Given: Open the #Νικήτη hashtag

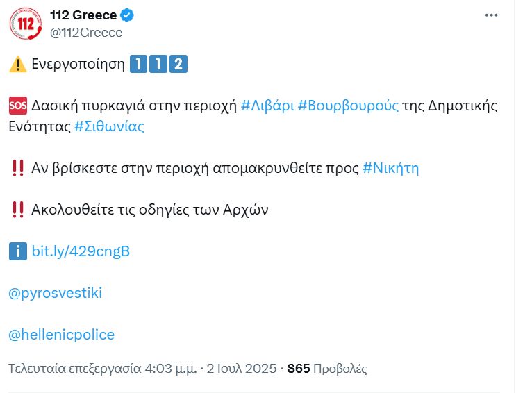Looking at the screenshot, I should (391, 168).
